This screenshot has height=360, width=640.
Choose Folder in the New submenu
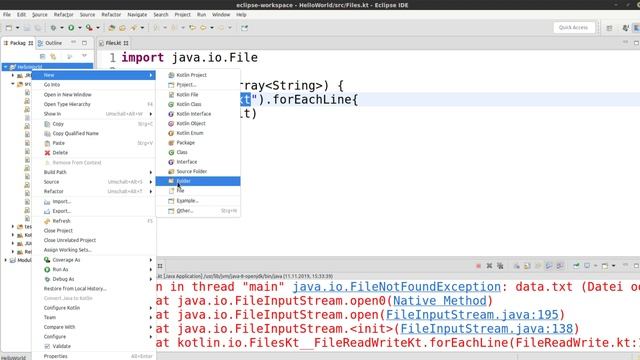[198, 181]
